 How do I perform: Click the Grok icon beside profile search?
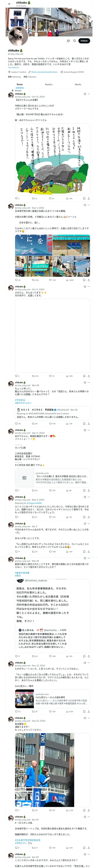click(x=68, y=41)
